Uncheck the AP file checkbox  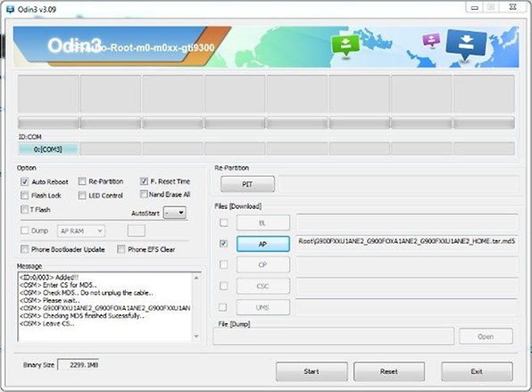coord(223,244)
